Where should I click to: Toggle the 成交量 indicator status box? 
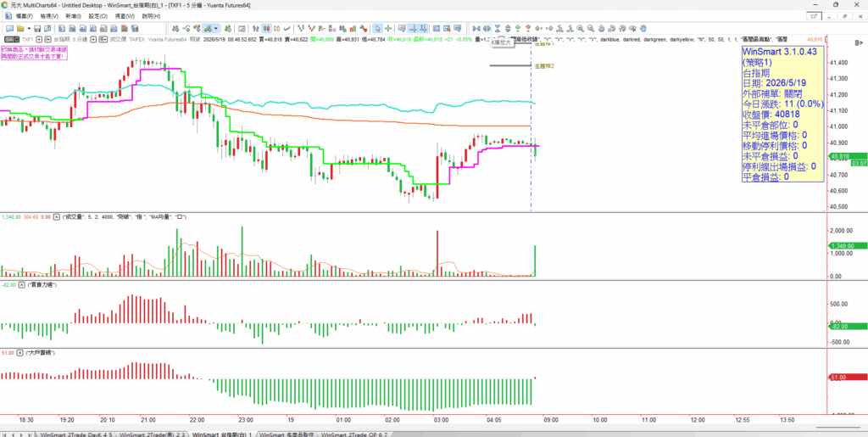pos(57,217)
